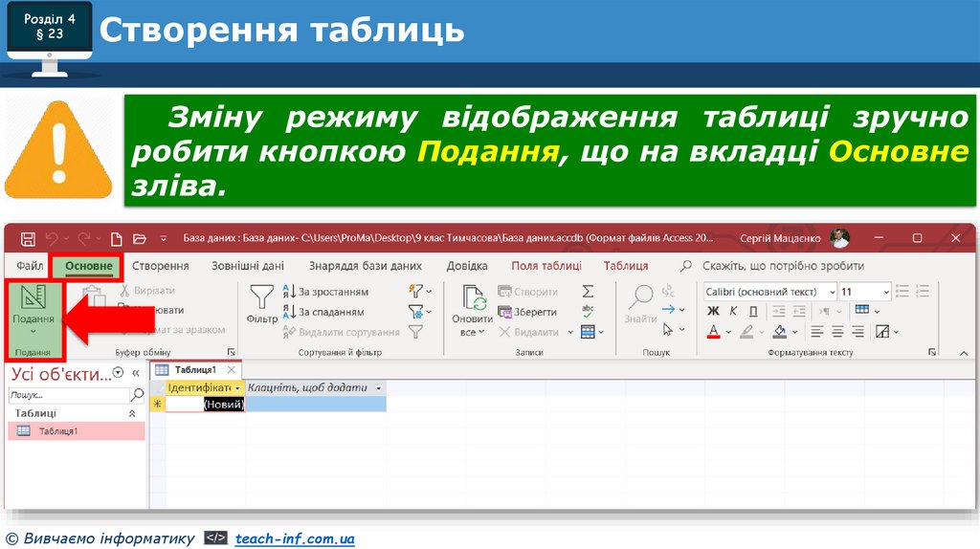Click the Alternate row color icon
980x549 pixels.
tap(881, 331)
